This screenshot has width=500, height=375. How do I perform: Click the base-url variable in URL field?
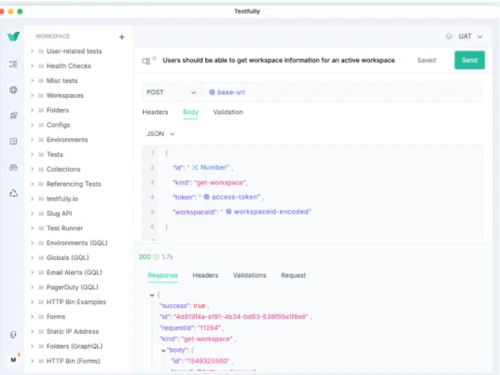[x=227, y=92]
